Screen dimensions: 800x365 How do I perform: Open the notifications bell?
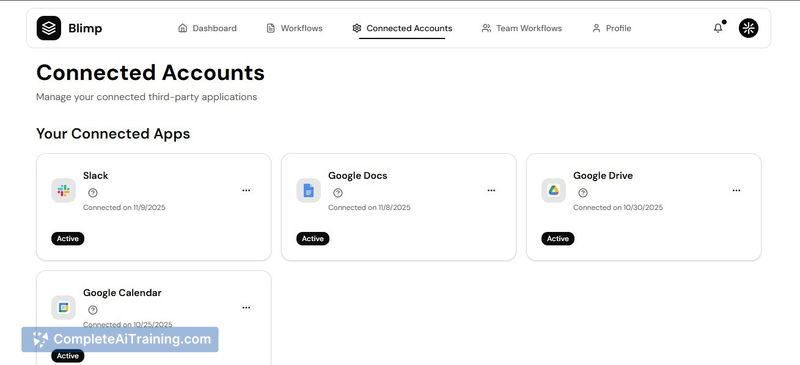click(x=718, y=28)
